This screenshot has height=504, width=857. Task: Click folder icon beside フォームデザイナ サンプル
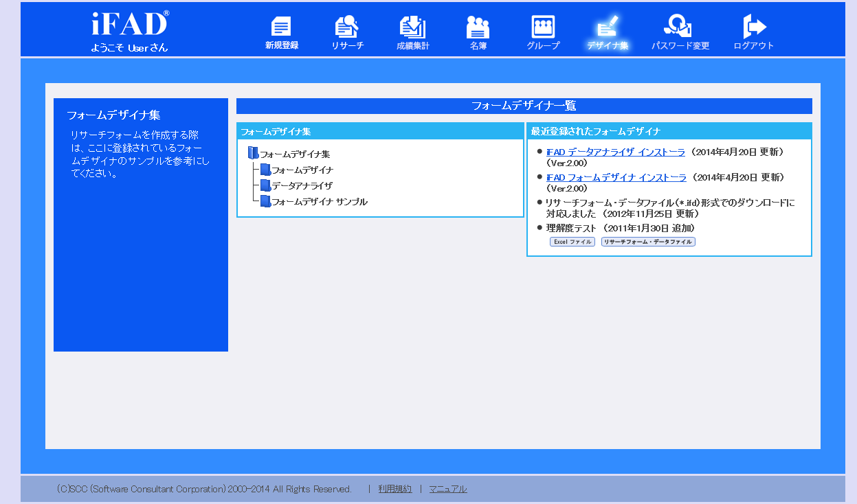coord(265,201)
